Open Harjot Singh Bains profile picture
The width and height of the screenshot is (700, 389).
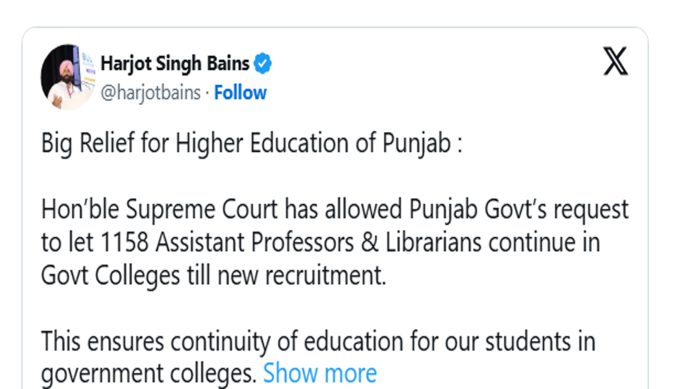[68, 77]
